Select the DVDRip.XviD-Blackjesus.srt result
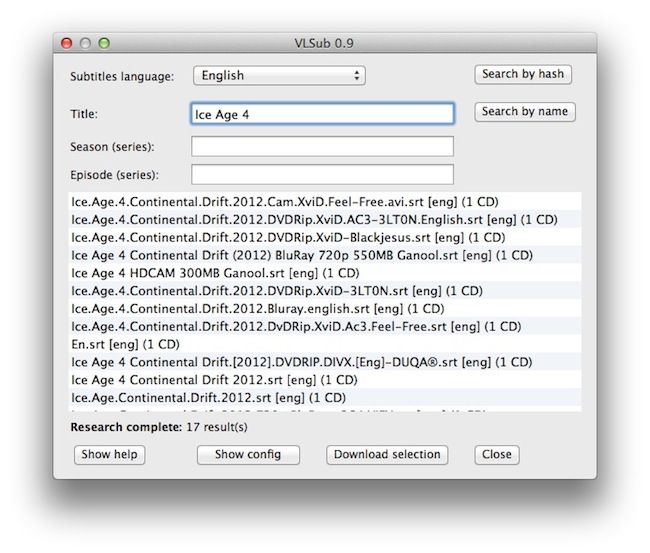The height and width of the screenshot is (553, 650). tap(325, 238)
